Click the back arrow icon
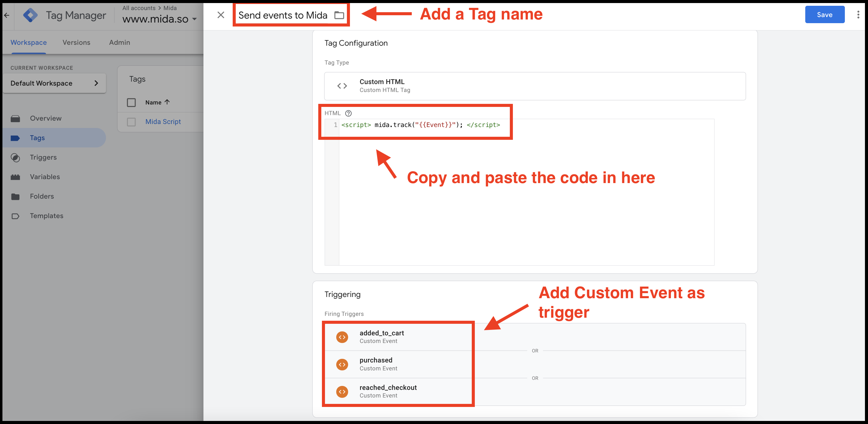Image resolution: width=868 pixels, height=424 pixels. click(x=7, y=15)
